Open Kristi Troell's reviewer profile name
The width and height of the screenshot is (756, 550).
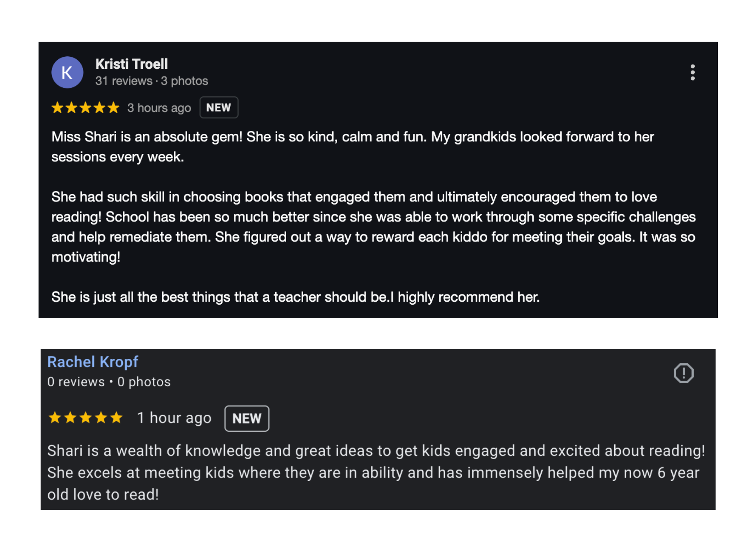(x=132, y=64)
